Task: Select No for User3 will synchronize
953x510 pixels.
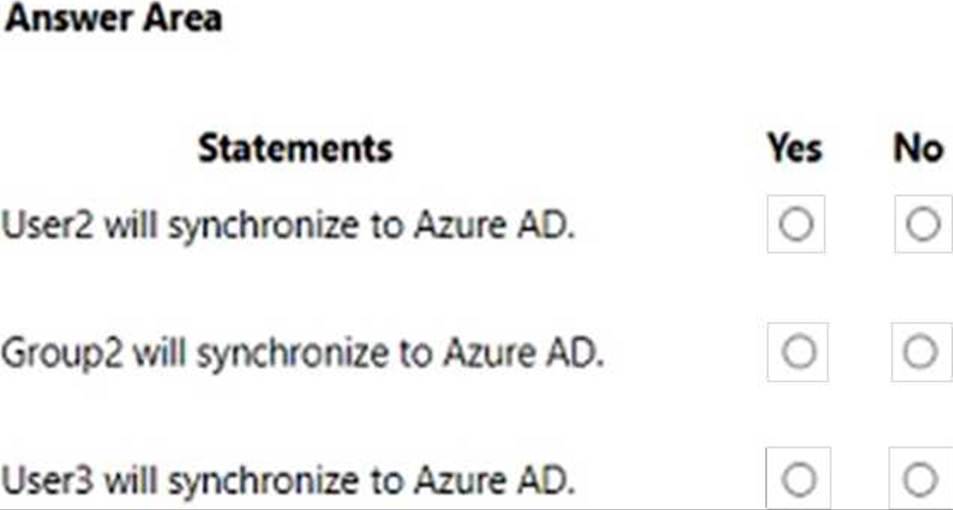Action: (x=920, y=479)
